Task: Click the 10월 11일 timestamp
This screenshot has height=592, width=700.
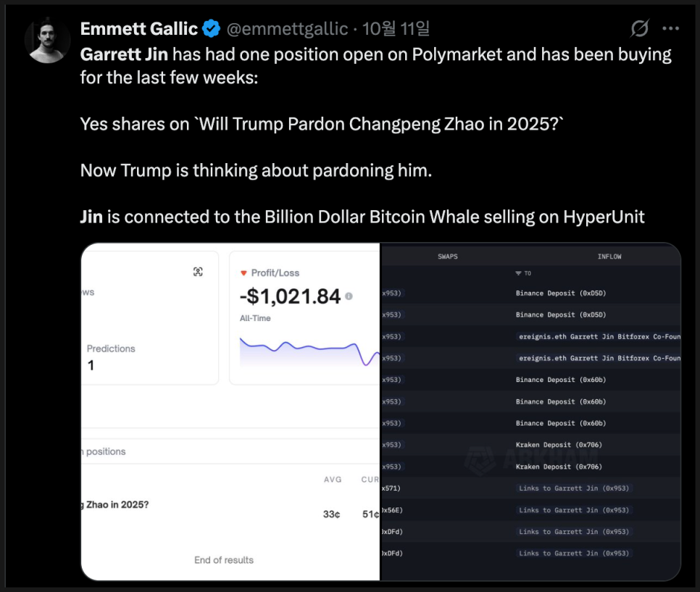Action: 396,29
